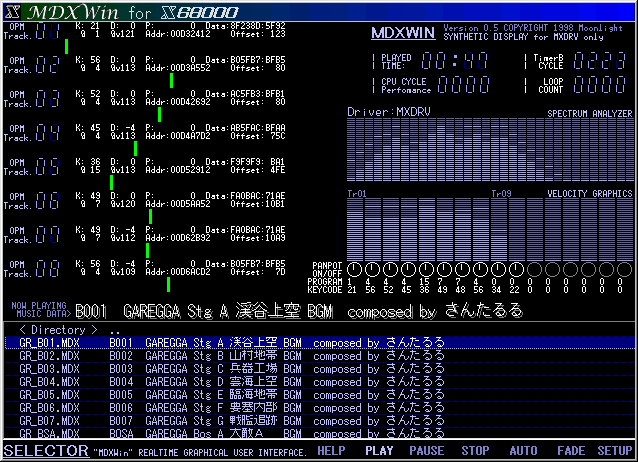Click the spectrum analyzer graph

point(490,149)
